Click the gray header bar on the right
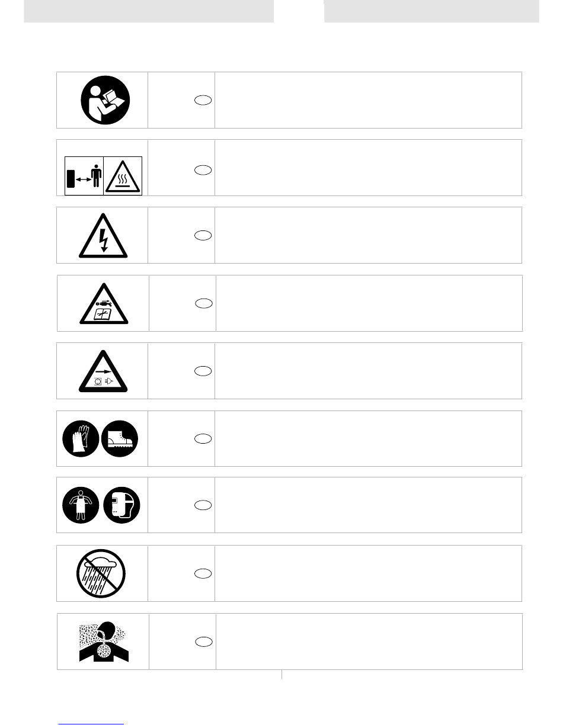 click(432, 11)
